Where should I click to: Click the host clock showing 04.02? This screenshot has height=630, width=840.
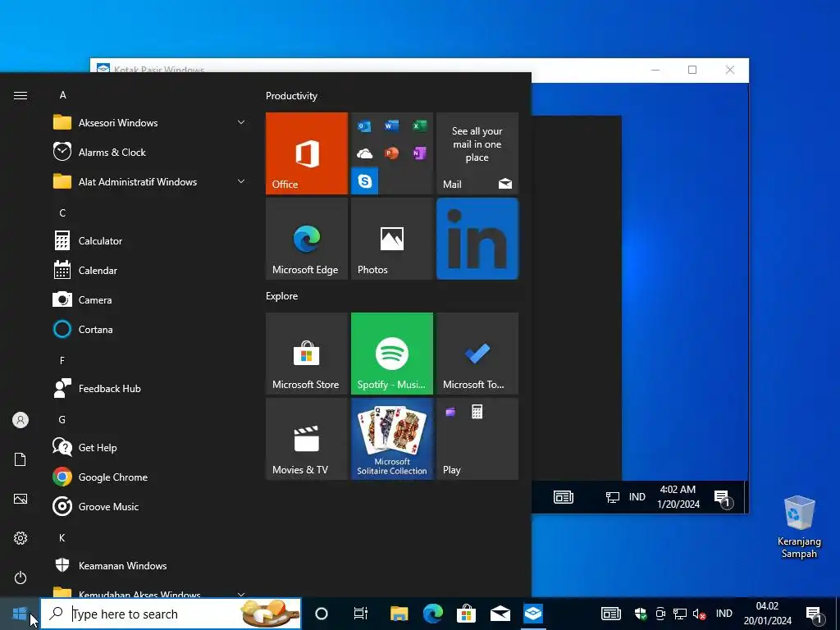click(x=767, y=614)
